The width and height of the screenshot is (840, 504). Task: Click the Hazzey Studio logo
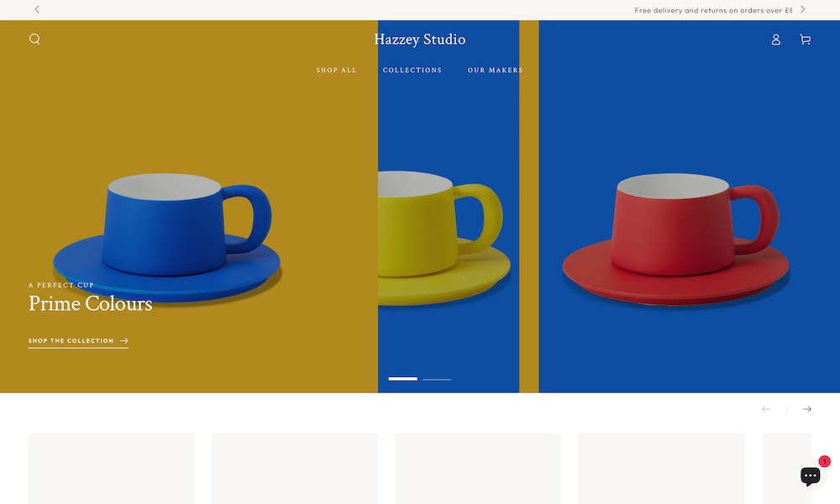[419, 39]
